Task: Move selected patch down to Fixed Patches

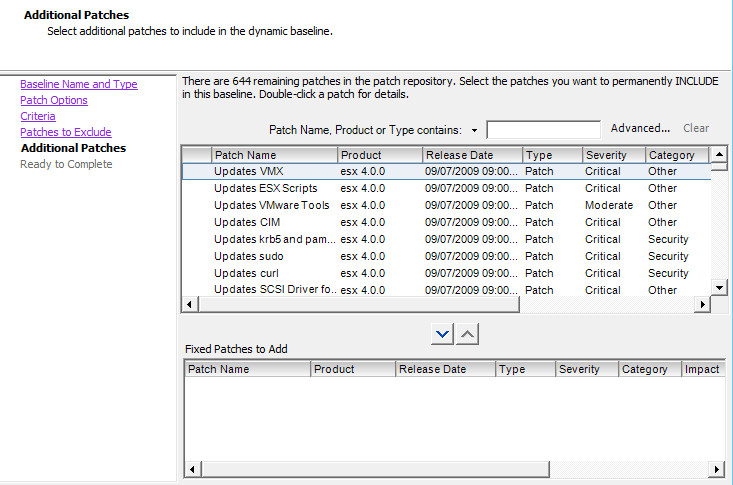Action: click(442, 334)
